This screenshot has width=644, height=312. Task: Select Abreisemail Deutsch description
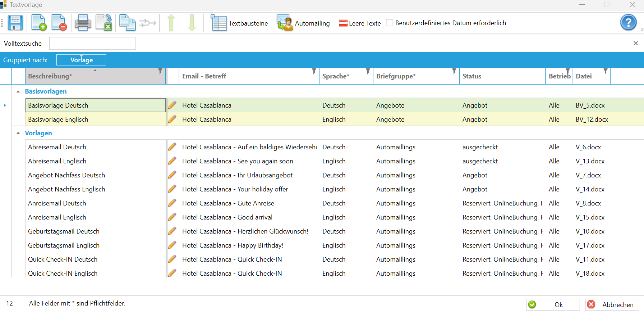(x=57, y=147)
